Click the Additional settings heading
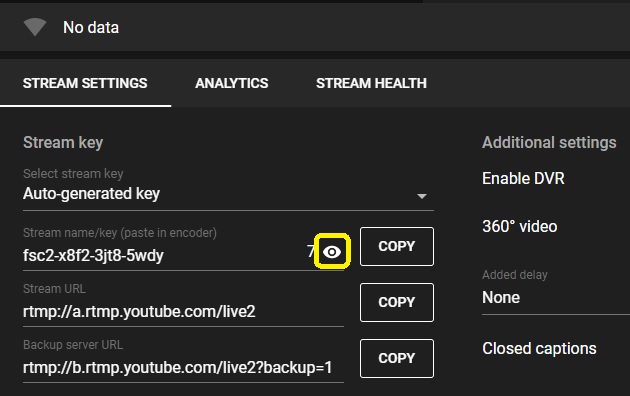The height and width of the screenshot is (396, 630). click(x=549, y=143)
